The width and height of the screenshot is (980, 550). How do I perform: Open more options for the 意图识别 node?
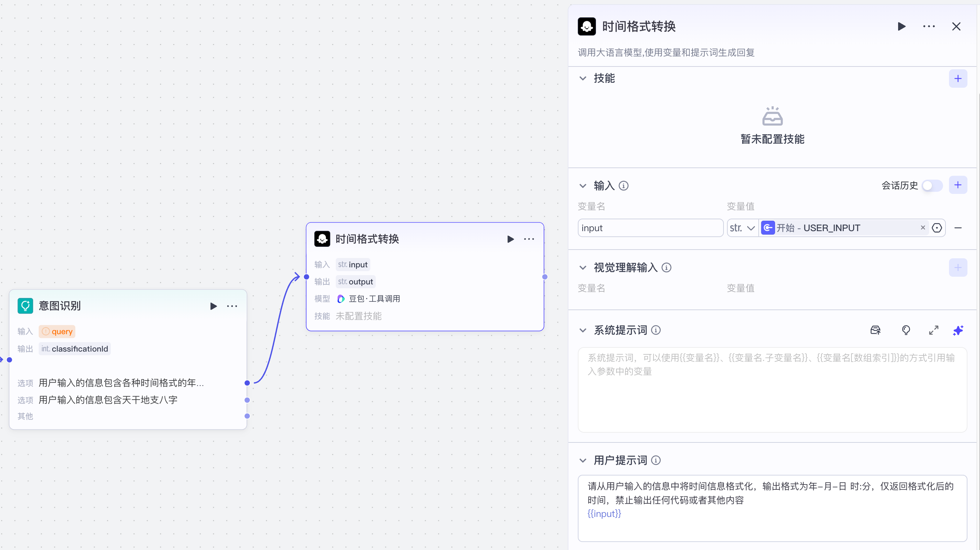[232, 306]
